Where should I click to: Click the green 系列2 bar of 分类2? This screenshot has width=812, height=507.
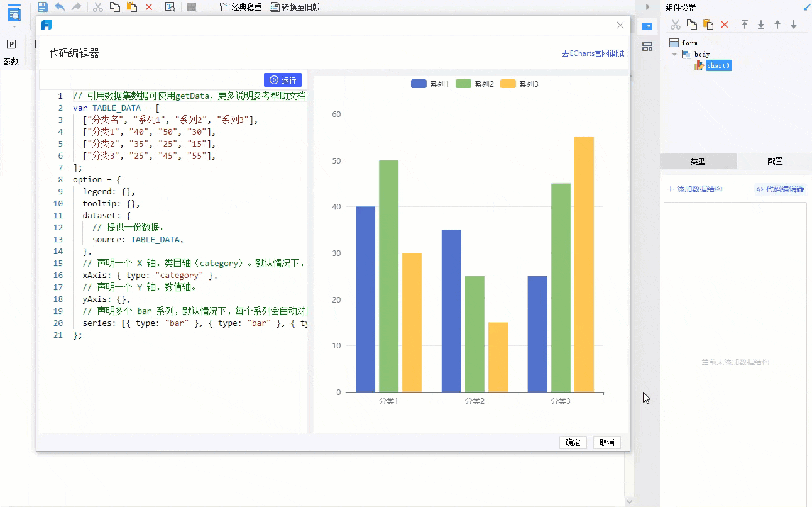click(475, 334)
